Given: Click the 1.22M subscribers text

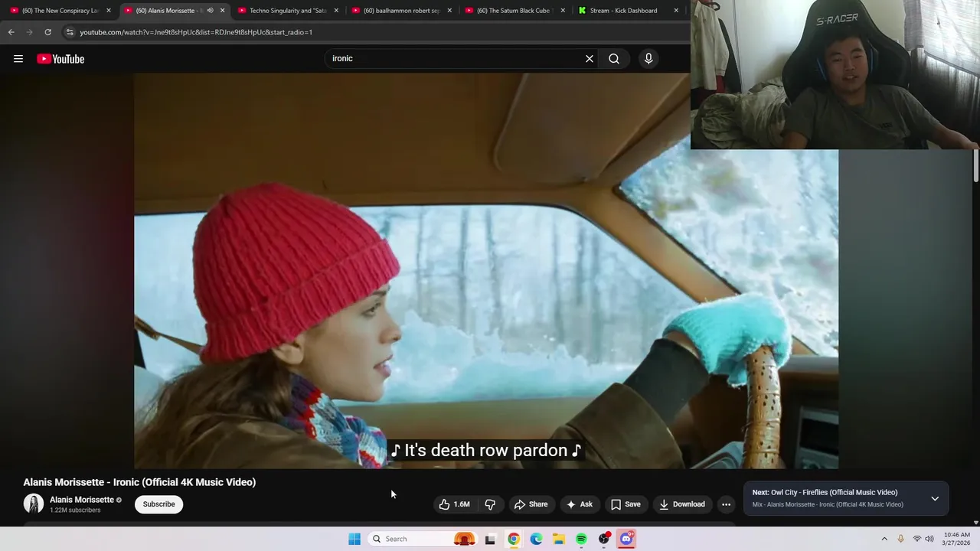Looking at the screenshot, I should (x=75, y=510).
